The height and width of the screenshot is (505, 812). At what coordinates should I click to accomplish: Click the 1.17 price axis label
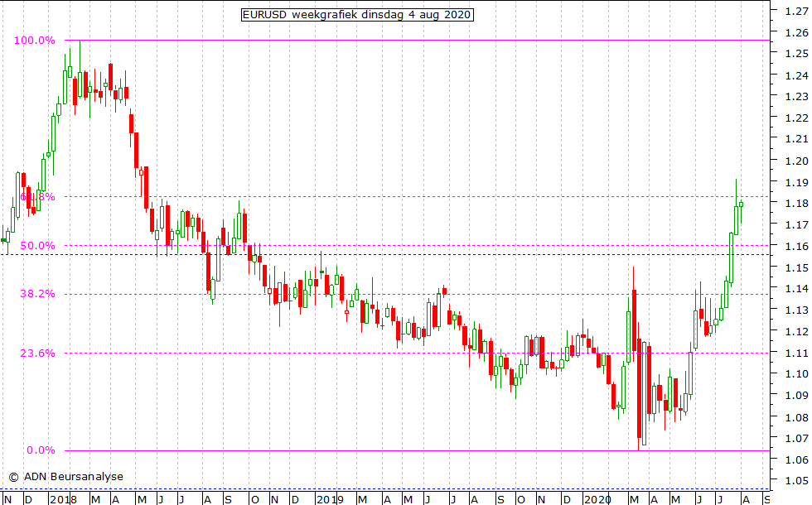point(796,225)
